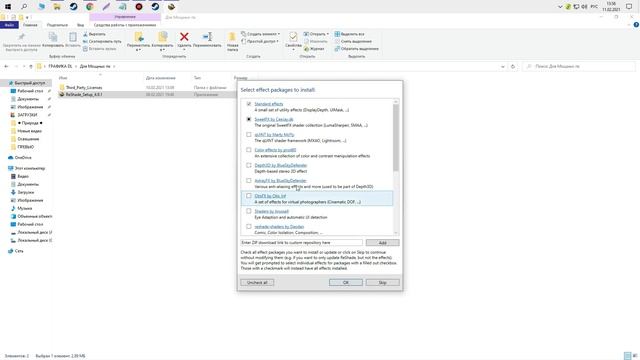Open the Standard effects link

(269, 104)
